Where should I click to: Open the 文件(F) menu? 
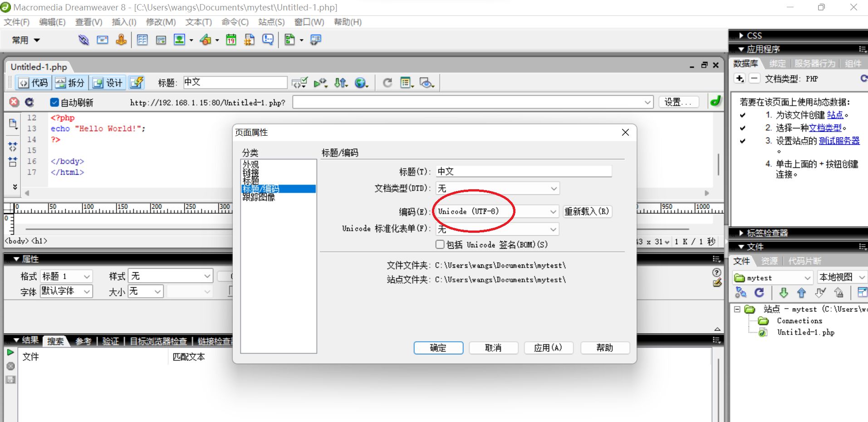(x=17, y=22)
